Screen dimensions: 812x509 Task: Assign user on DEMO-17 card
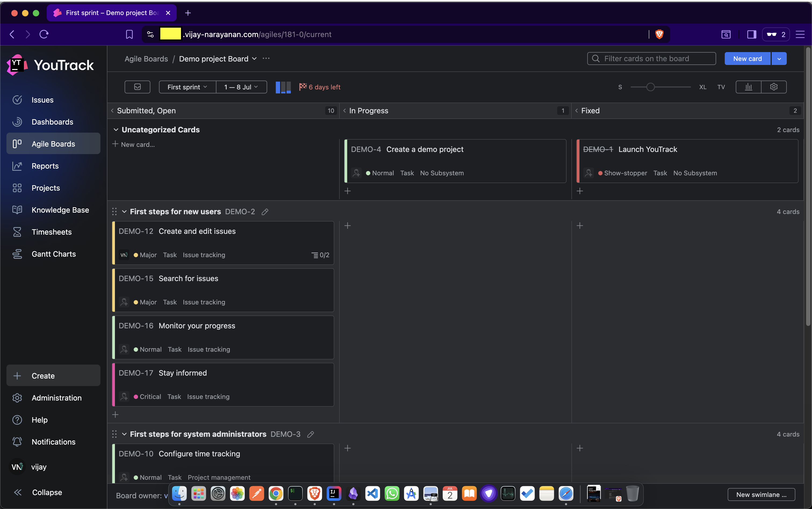pyautogui.click(x=124, y=397)
